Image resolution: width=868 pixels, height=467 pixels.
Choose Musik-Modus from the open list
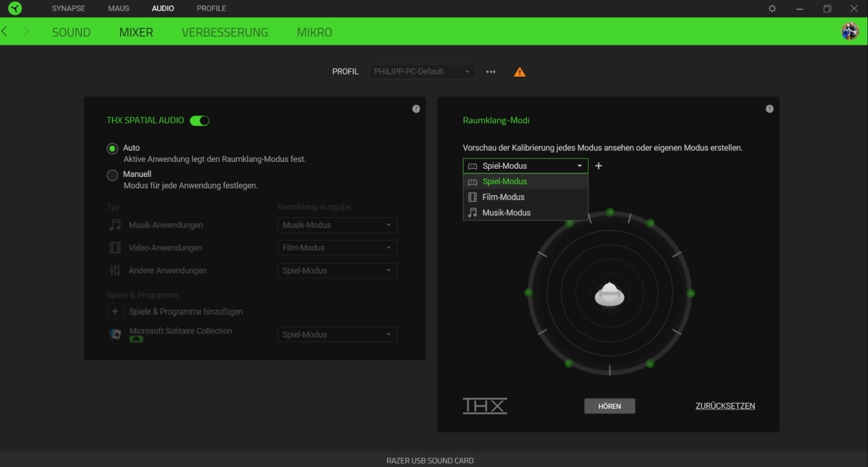(526, 213)
